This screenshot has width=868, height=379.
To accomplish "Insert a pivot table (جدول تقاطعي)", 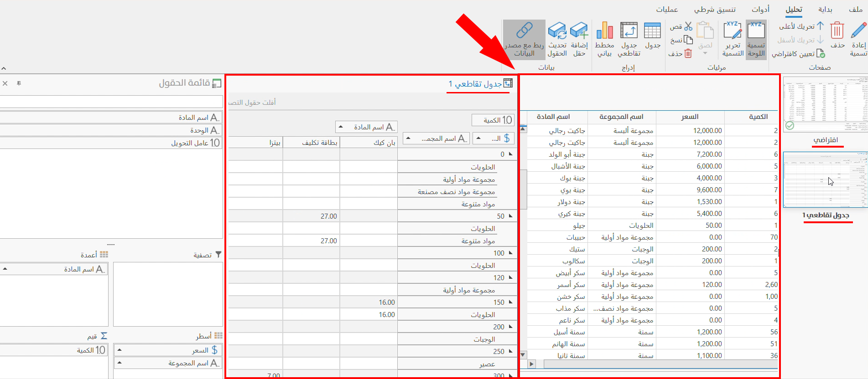I will point(629,31).
